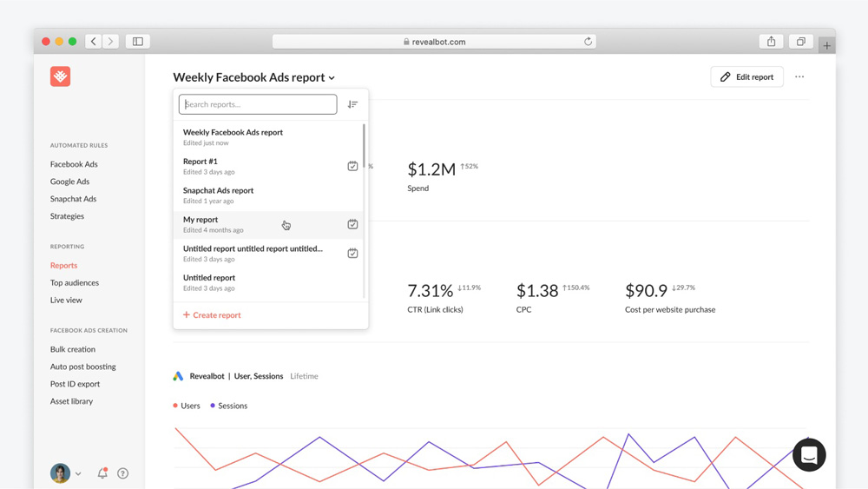Open the help question mark icon
Viewport: 868px width, 489px height.
[122, 473]
